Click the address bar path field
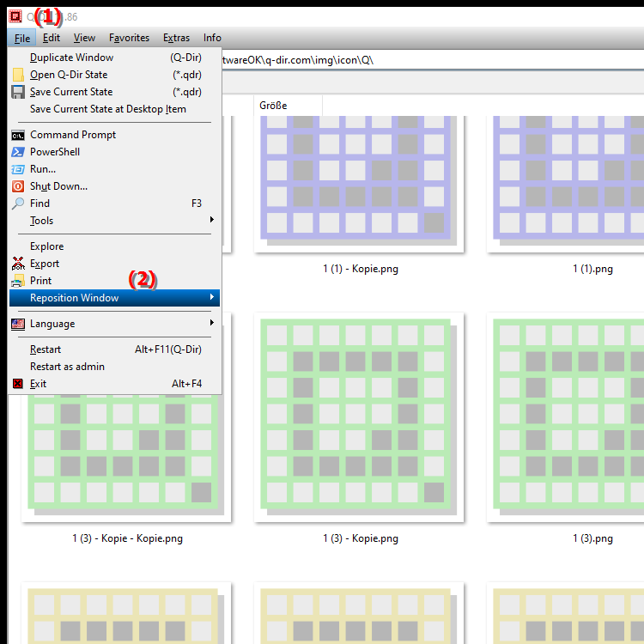This screenshot has height=644, width=644. pos(433,60)
